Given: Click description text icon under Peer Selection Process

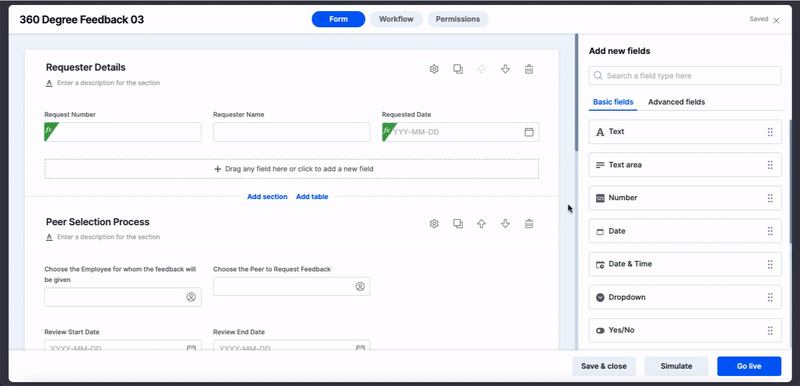Looking at the screenshot, I should click(49, 237).
